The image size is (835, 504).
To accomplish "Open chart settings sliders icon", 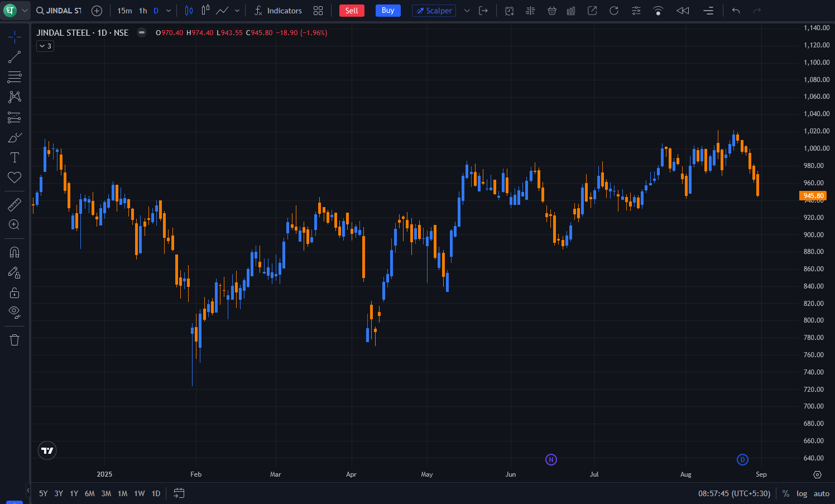I will (636, 11).
